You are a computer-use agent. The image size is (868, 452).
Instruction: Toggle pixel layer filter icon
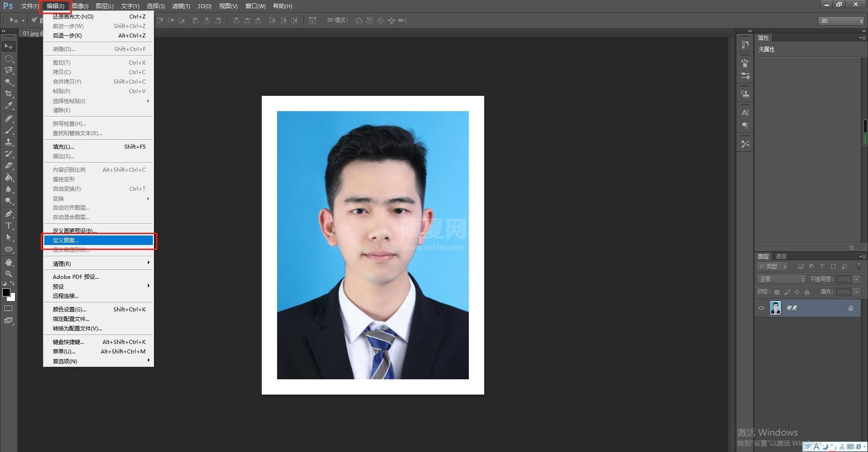coord(801,267)
